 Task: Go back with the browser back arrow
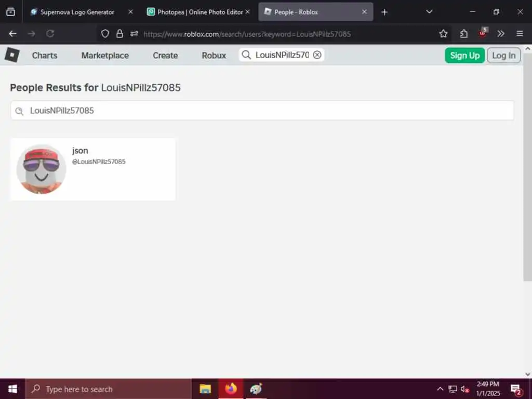tap(12, 34)
